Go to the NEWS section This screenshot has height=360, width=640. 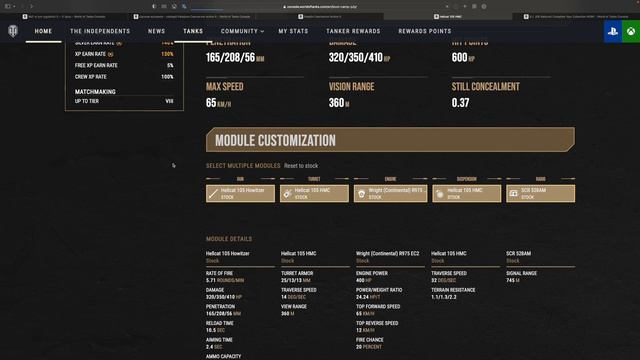(x=157, y=31)
